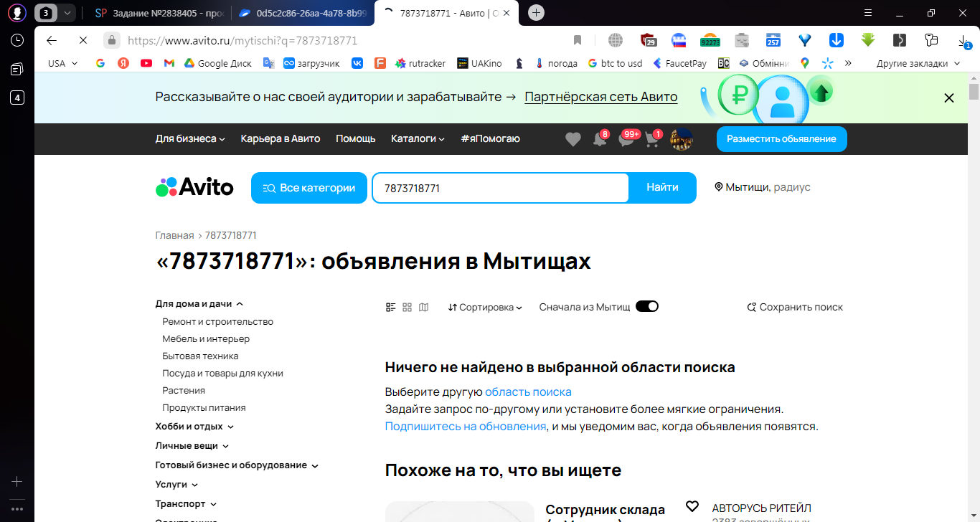
Task: Open the USA bookmarks folder dropdown
Action: pyautogui.click(x=62, y=63)
